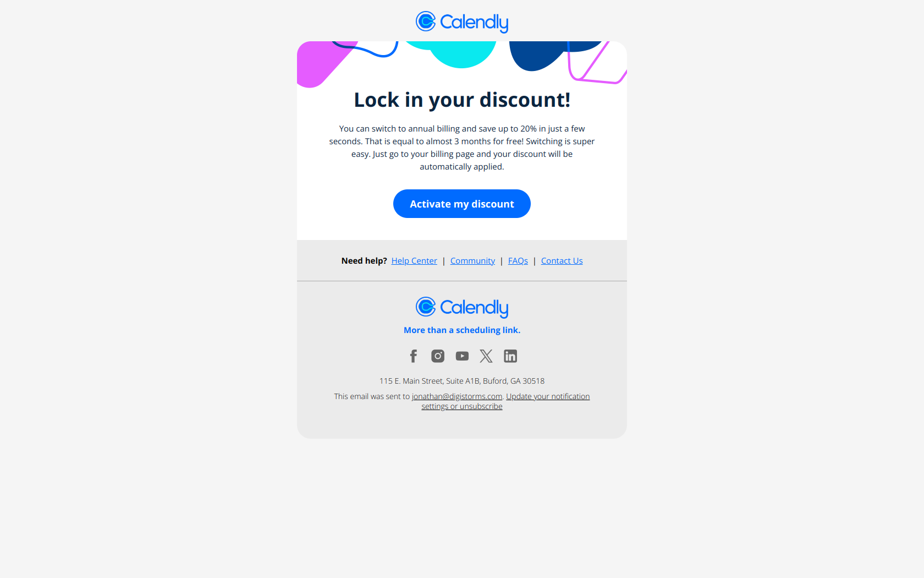This screenshot has height=578, width=924.
Task: Click the colorful banner image above the heading
Action: (x=462, y=64)
